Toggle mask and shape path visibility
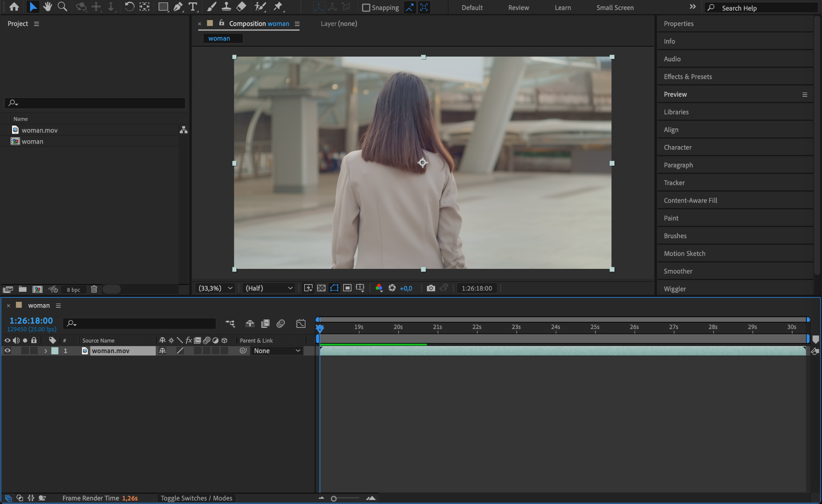This screenshot has height=504, width=822. pos(334,288)
